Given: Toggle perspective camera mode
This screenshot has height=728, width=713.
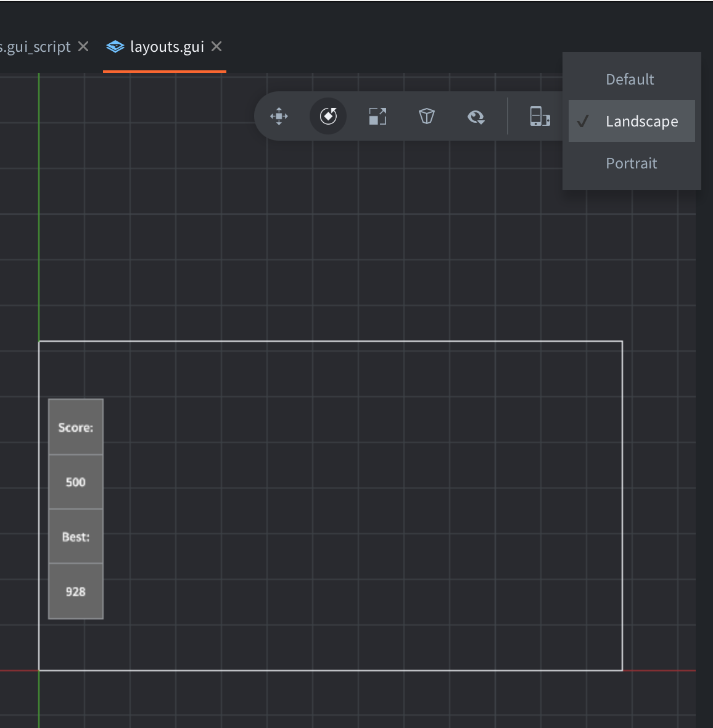Looking at the screenshot, I should click(426, 116).
